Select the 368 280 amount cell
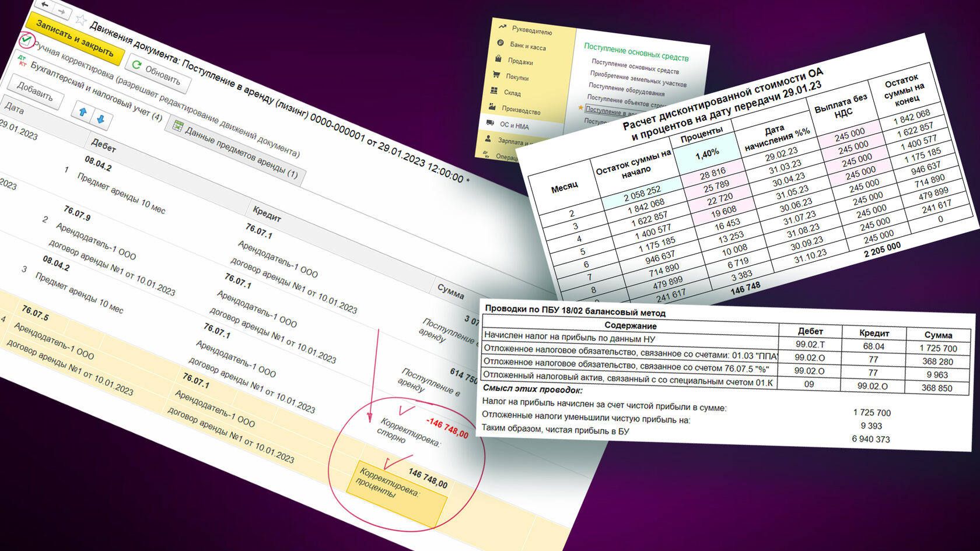This screenshot has height=551, width=980. pos(937,362)
